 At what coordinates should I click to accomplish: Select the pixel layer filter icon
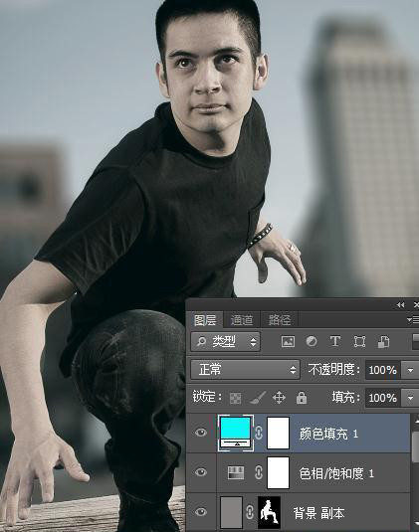(288, 341)
